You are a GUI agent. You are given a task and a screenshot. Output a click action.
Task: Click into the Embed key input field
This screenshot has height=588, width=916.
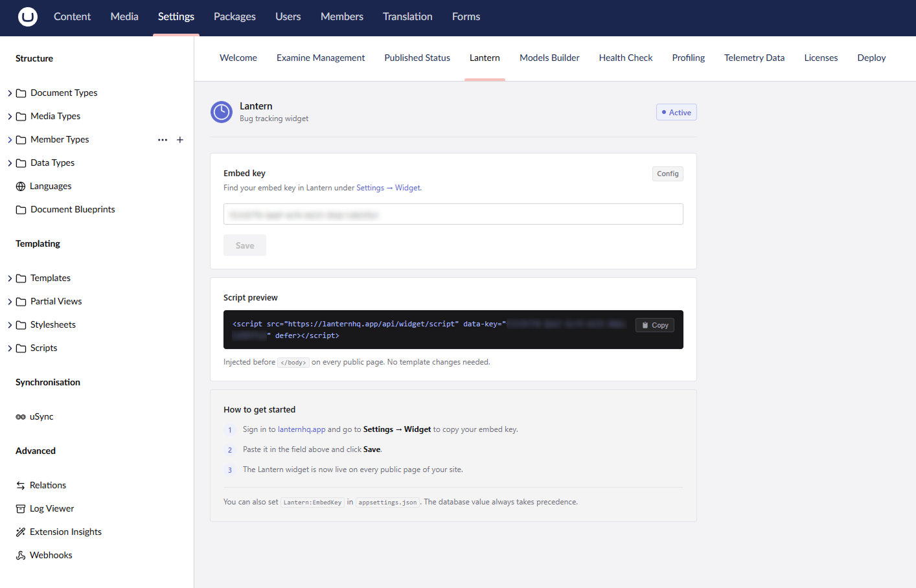[453, 214]
